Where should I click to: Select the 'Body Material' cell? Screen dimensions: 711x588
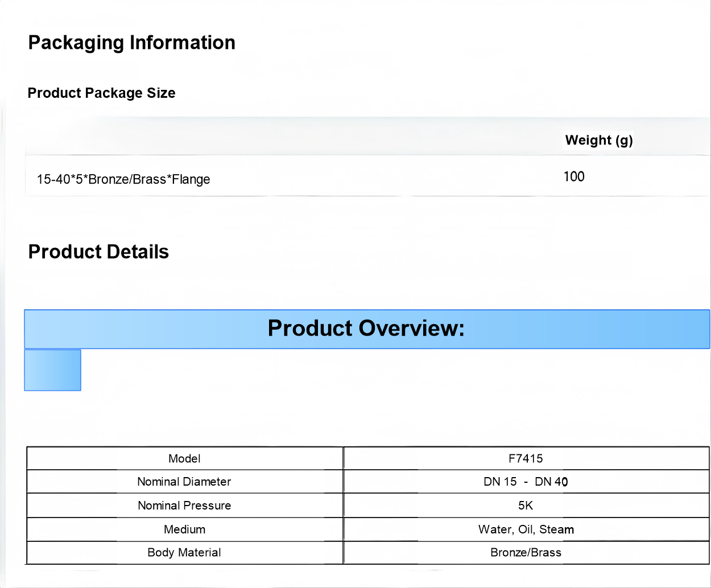pos(185,552)
